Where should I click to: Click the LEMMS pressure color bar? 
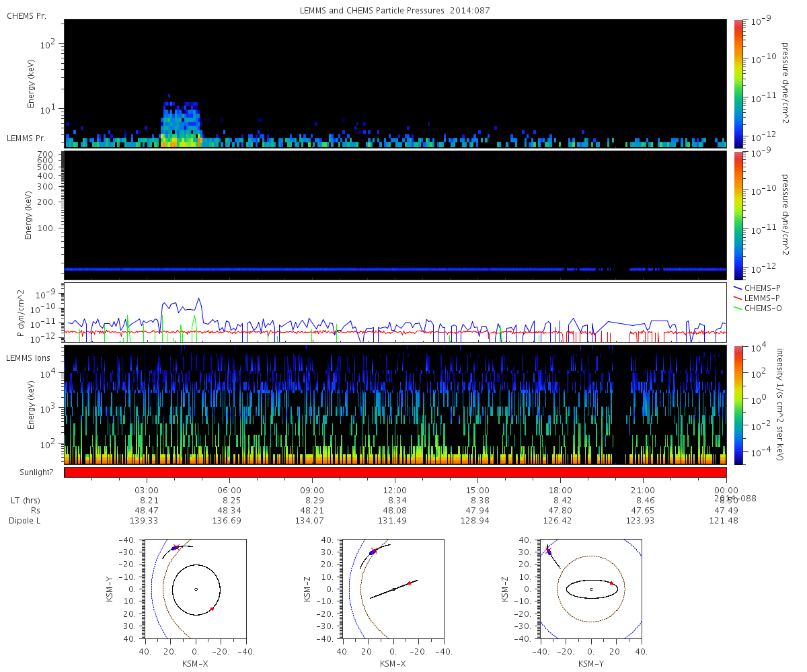(738, 215)
